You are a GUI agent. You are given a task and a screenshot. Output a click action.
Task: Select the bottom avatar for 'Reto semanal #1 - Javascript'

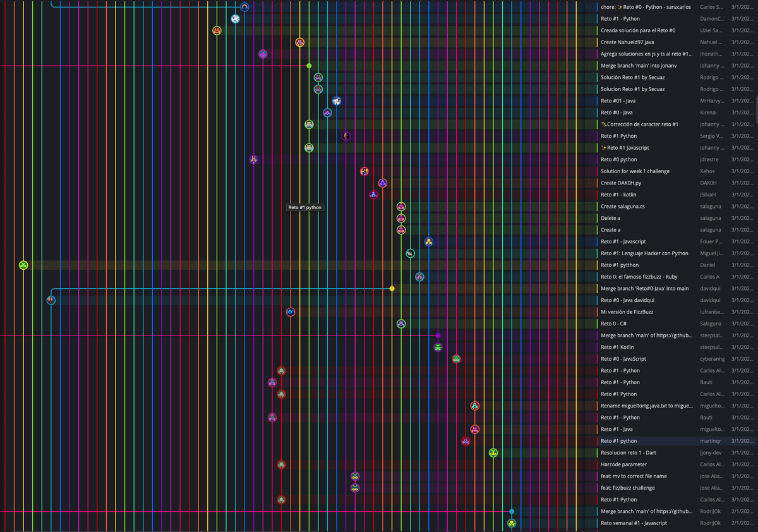point(512,523)
